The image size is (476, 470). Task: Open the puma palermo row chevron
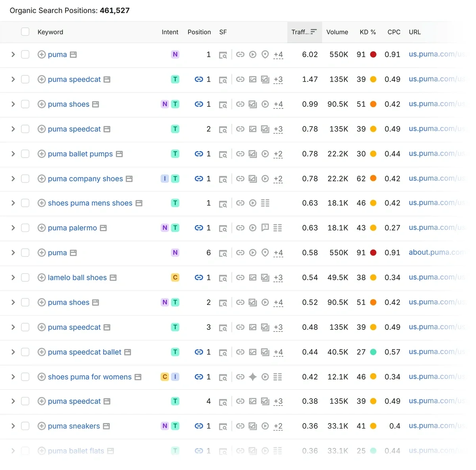coord(13,228)
